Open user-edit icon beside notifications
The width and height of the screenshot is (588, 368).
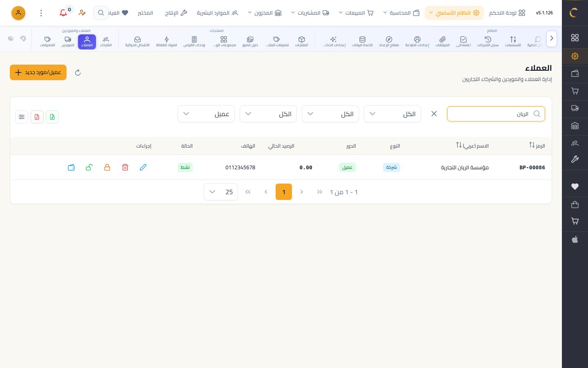82,13
